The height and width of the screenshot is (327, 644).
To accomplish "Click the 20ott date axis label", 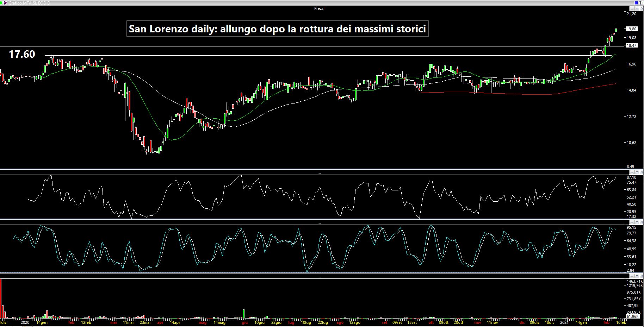I will [x=458, y=322].
